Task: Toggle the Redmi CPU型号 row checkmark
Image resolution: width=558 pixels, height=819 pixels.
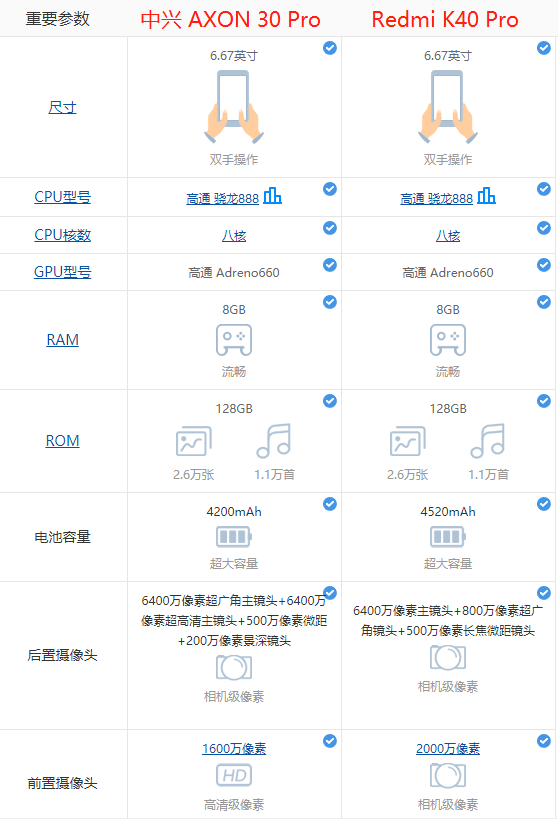Action: click(x=544, y=189)
